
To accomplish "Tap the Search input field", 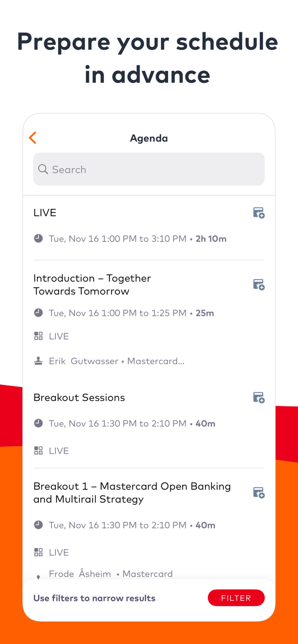I will [149, 169].
